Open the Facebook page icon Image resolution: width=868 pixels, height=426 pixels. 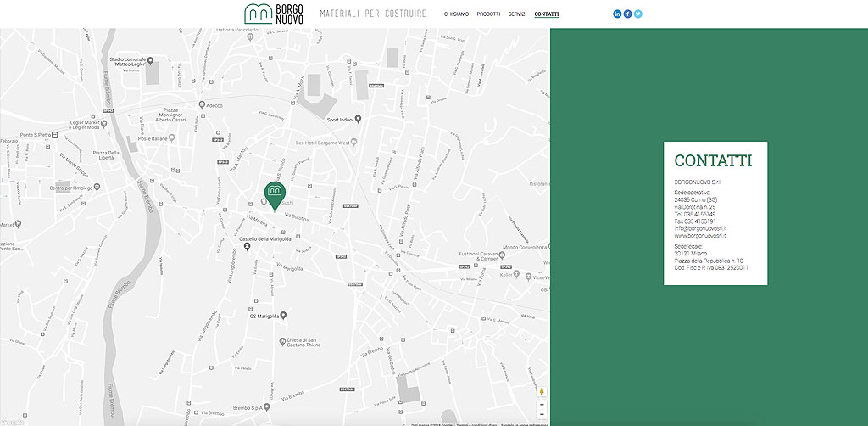pyautogui.click(x=628, y=14)
